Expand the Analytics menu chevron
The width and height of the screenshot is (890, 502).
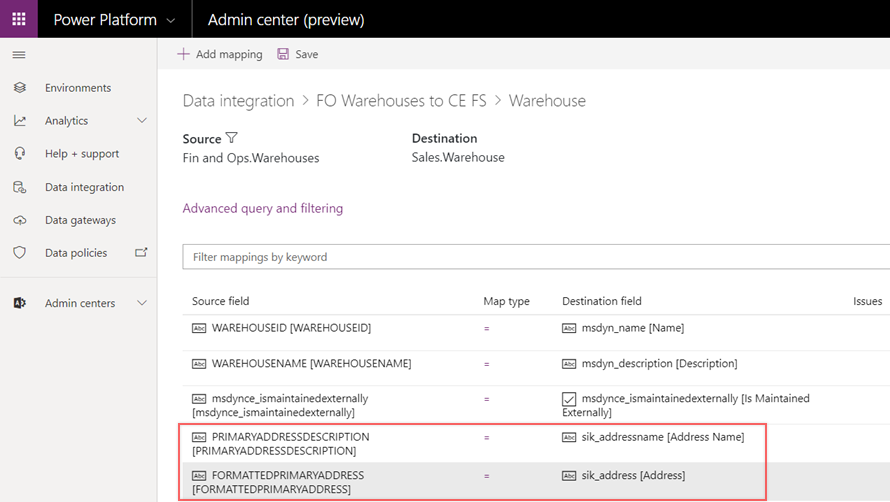141,121
